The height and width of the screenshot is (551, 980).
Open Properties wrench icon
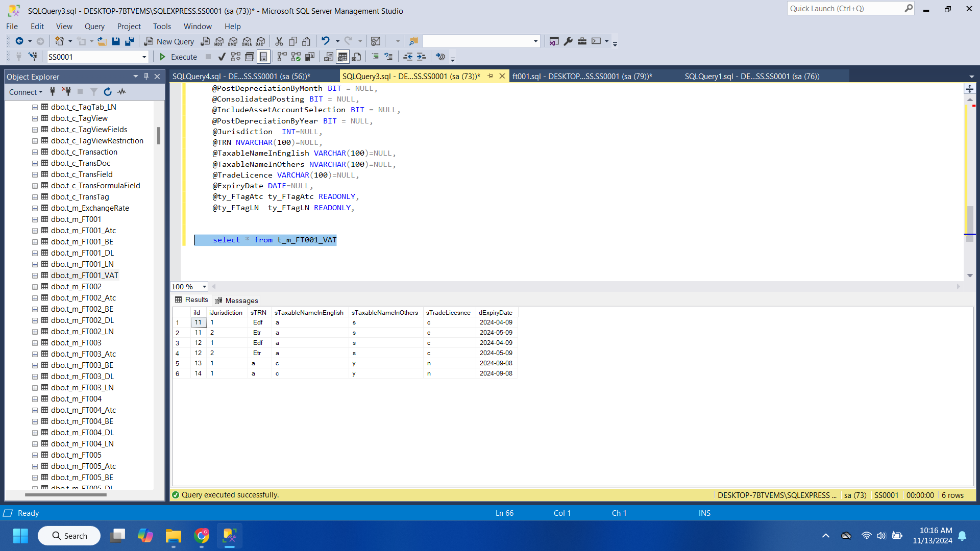click(x=568, y=41)
